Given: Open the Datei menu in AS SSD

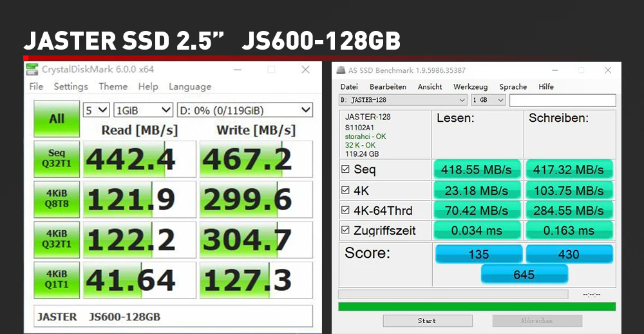Looking at the screenshot, I should coord(349,87).
